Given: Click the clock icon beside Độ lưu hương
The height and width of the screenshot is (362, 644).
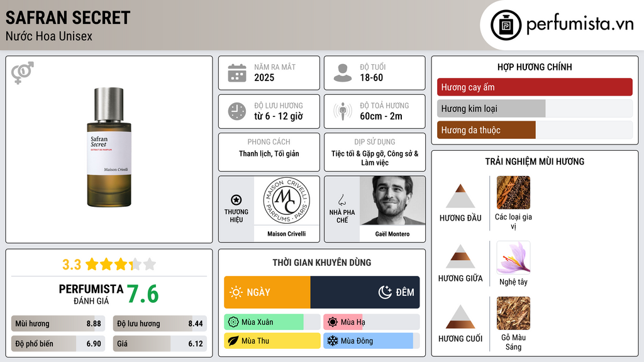Looking at the screenshot, I should [x=237, y=111].
